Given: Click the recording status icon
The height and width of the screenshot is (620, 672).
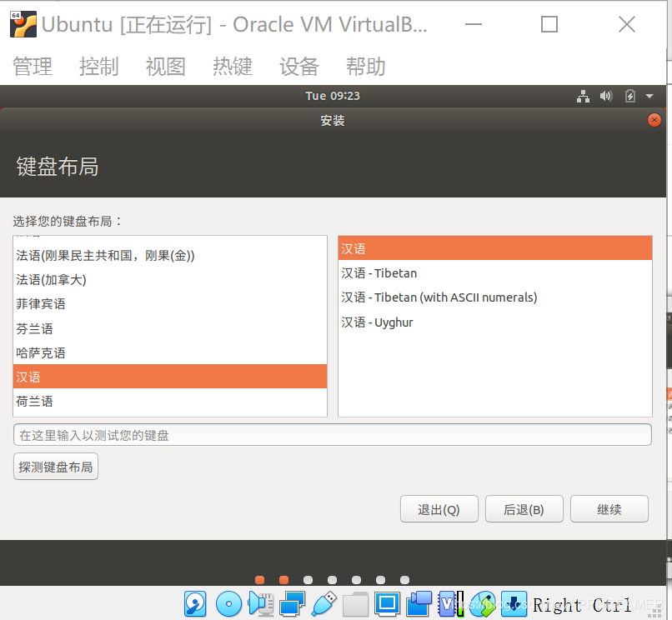Looking at the screenshot, I should tap(419, 604).
